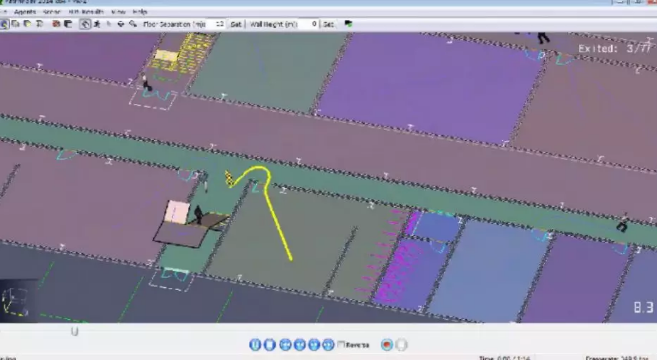
Task: Click the playback timeline slider handle
Action: [x=75, y=332]
